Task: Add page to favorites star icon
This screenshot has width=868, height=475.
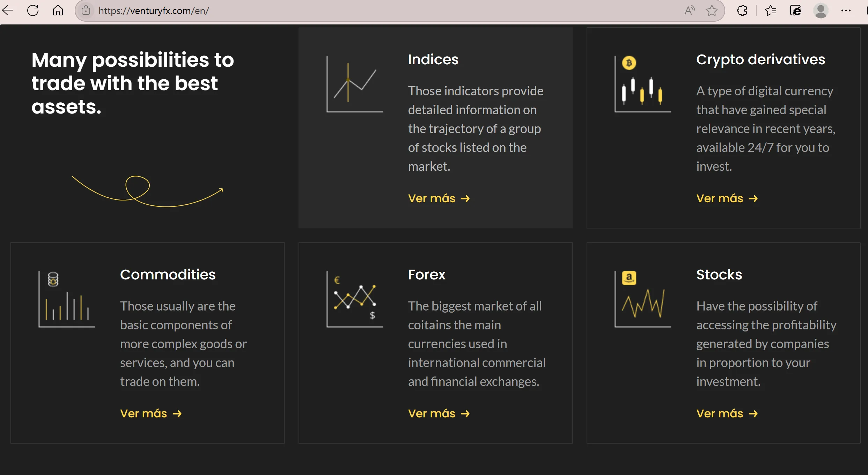Action: pyautogui.click(x=712, y=10)
